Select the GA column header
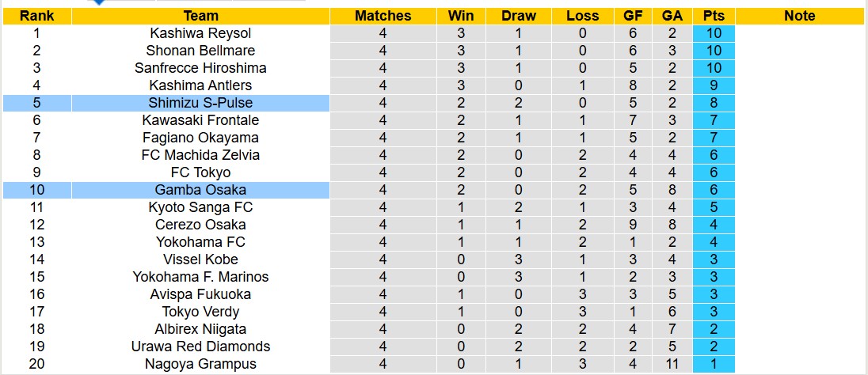 coord(672,16)
